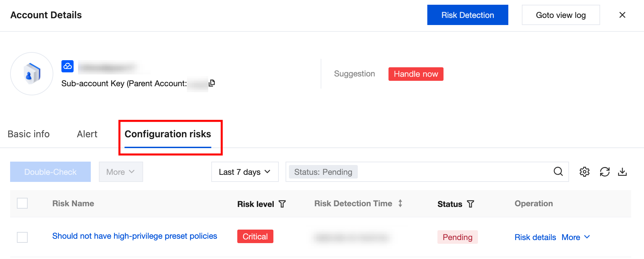644x259 pixels.
Task: Switch to the Alert tab
Action: pyautogui.click(x=87, y=134)
